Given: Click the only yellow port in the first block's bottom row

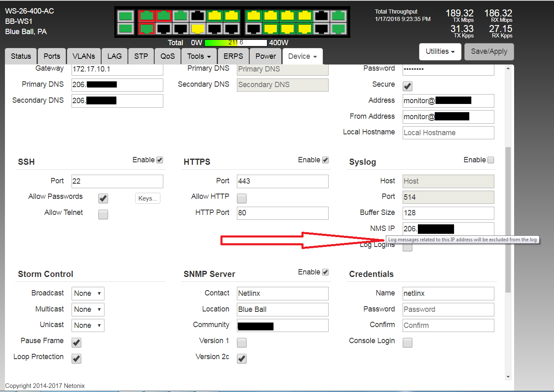Looking at the screenshot, I should pyautogui.click(x=198, y=29).
